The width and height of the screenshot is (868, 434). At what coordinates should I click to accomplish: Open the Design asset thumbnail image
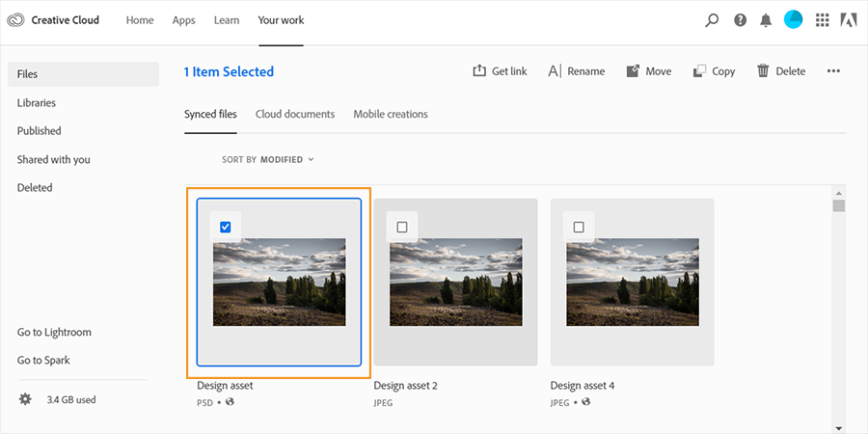click(279, 282)
